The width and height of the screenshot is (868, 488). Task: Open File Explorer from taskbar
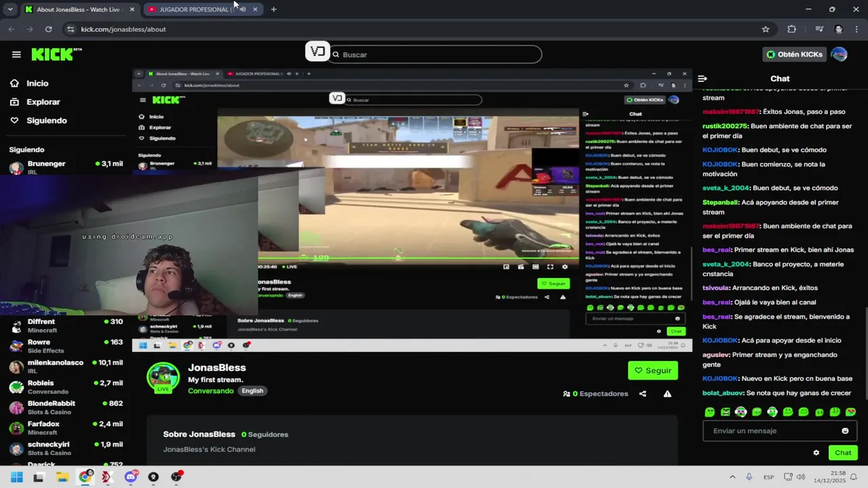(x=62, y=477)
